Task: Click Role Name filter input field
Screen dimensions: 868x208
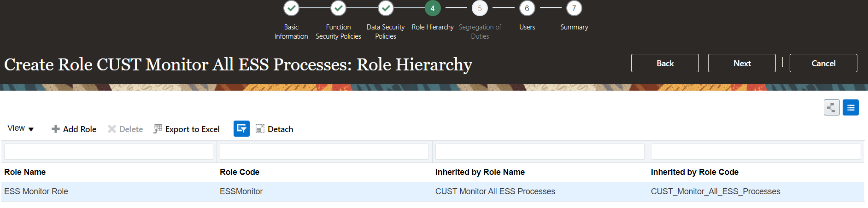Action: tap(109, 152)
